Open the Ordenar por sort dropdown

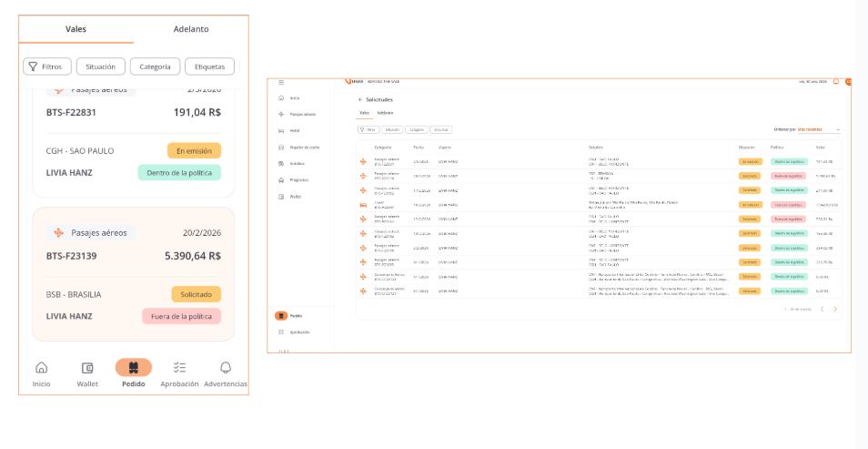coord(818,129)
